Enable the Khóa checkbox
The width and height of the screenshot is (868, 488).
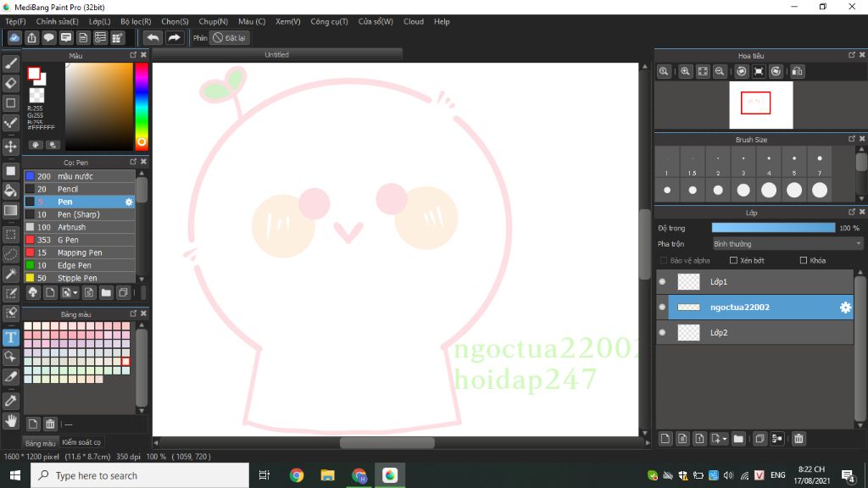pos(804,260)
